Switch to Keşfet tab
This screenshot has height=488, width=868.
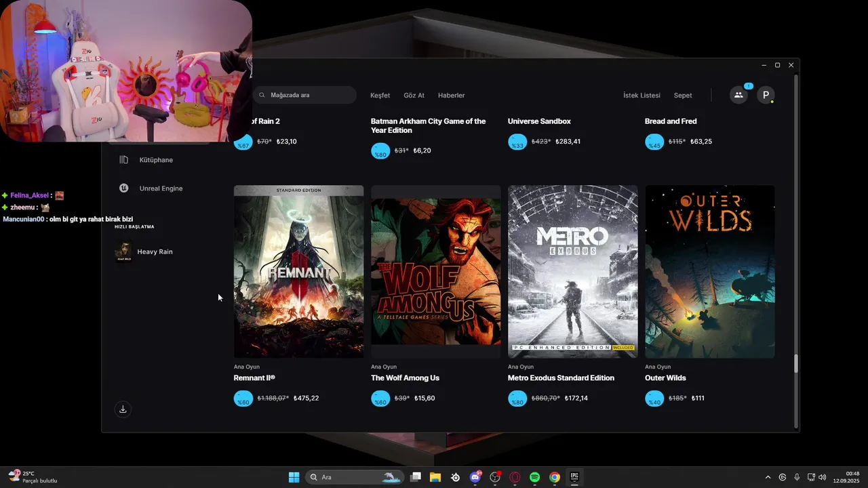tap(380, 96)
